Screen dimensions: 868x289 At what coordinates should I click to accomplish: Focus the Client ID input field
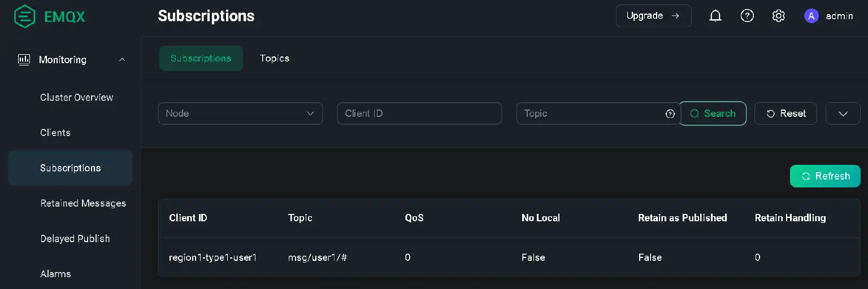tap(419, 113)
